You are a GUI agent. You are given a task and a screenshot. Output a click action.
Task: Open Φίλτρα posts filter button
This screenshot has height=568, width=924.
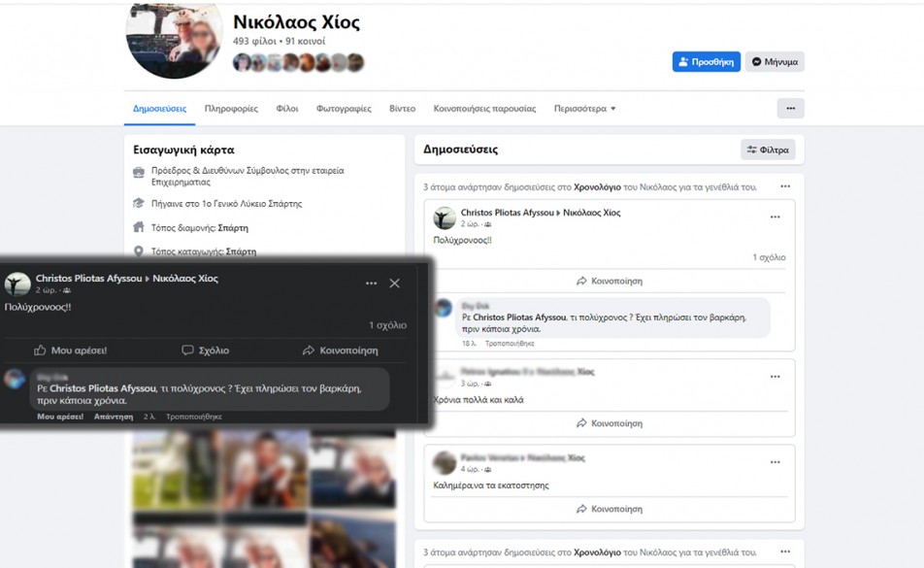pos(768,150)
